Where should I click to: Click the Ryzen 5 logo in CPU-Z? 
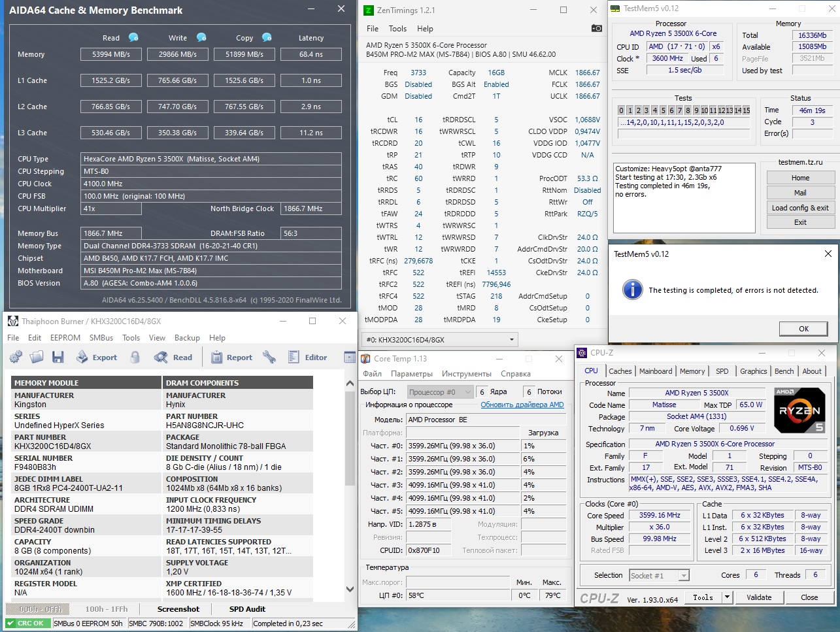[799, 410]
